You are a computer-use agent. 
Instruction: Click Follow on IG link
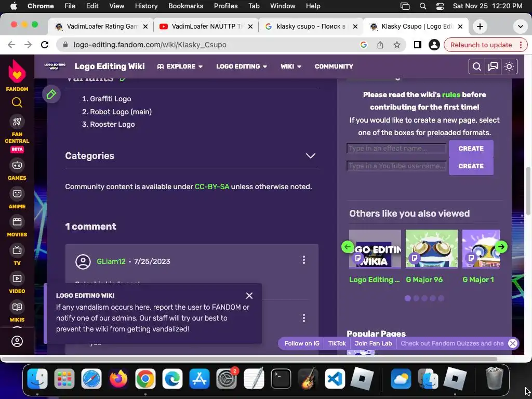pos(302,343)
